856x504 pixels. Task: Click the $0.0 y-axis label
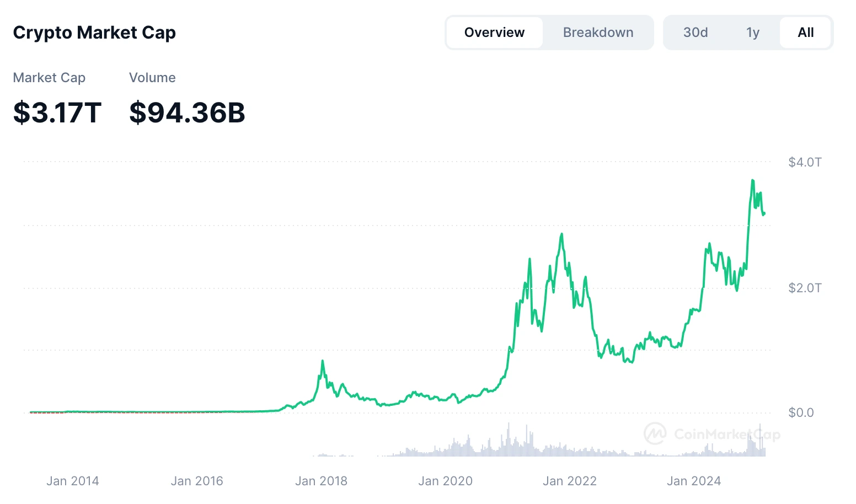click(x=801, y=412)
